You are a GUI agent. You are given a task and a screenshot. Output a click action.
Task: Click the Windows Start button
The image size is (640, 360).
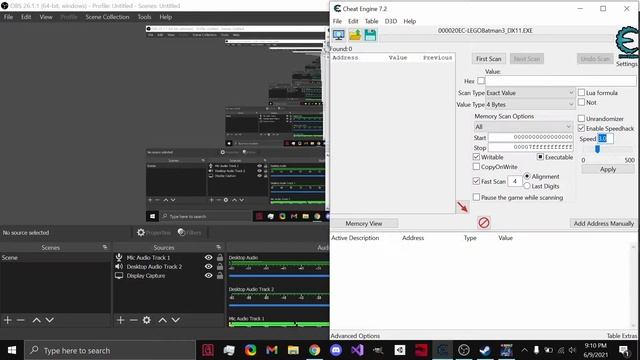point(12,350)
